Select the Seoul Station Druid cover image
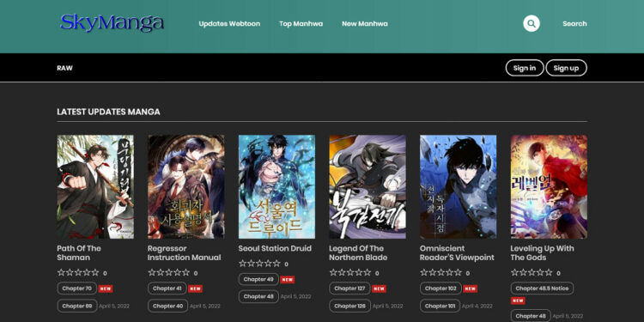Image resolution: width=644 pixels, height=322 pixels. [276, 186]
